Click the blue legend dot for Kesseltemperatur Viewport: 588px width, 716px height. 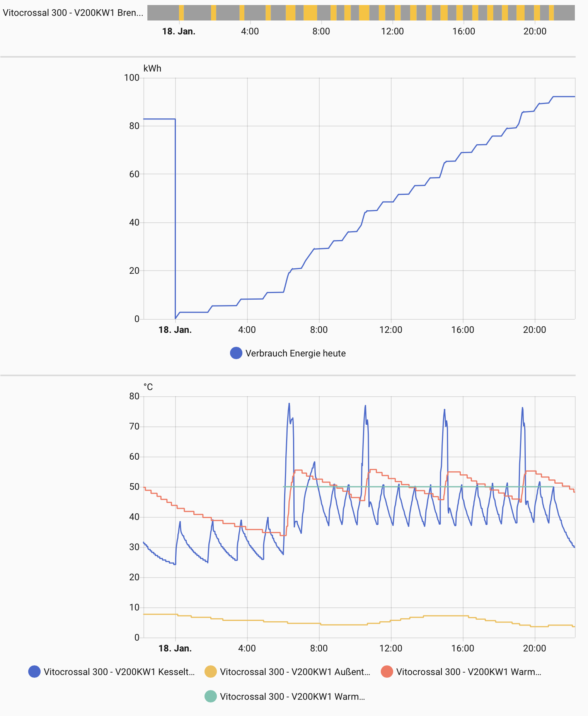click(34, 672)
